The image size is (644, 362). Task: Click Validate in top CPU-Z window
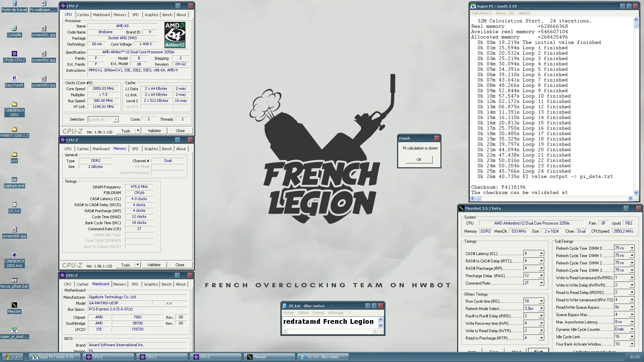154,131
